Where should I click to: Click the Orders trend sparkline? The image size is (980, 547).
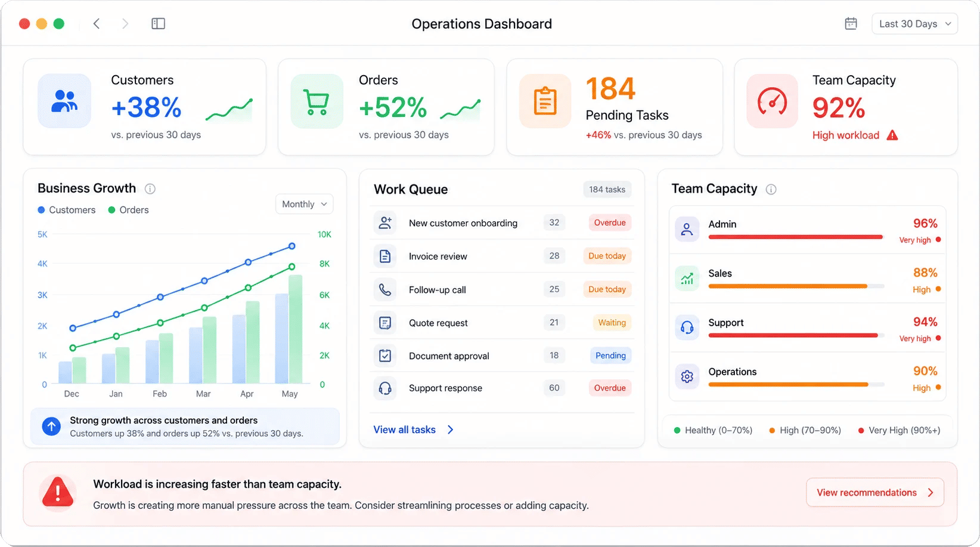[460, 109]
